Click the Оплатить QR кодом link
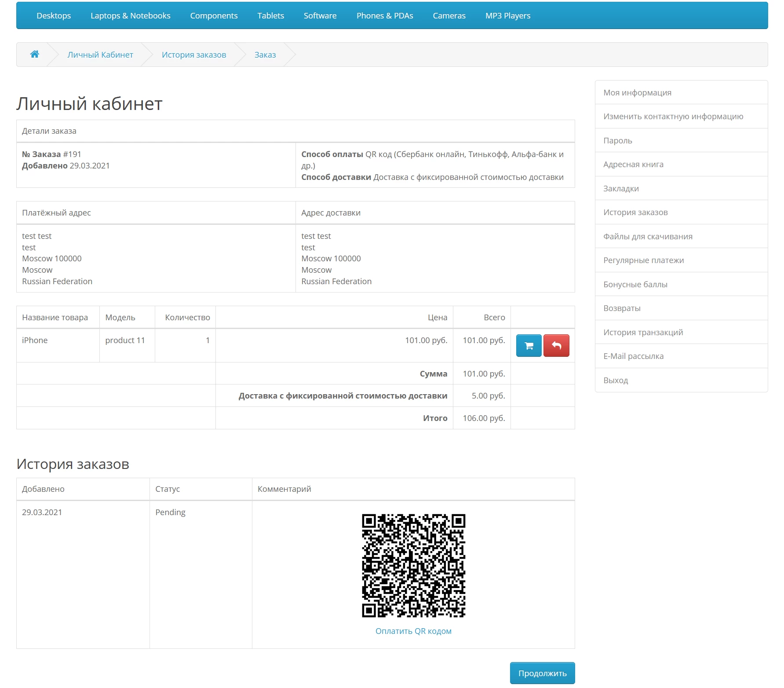 [413, 631]
